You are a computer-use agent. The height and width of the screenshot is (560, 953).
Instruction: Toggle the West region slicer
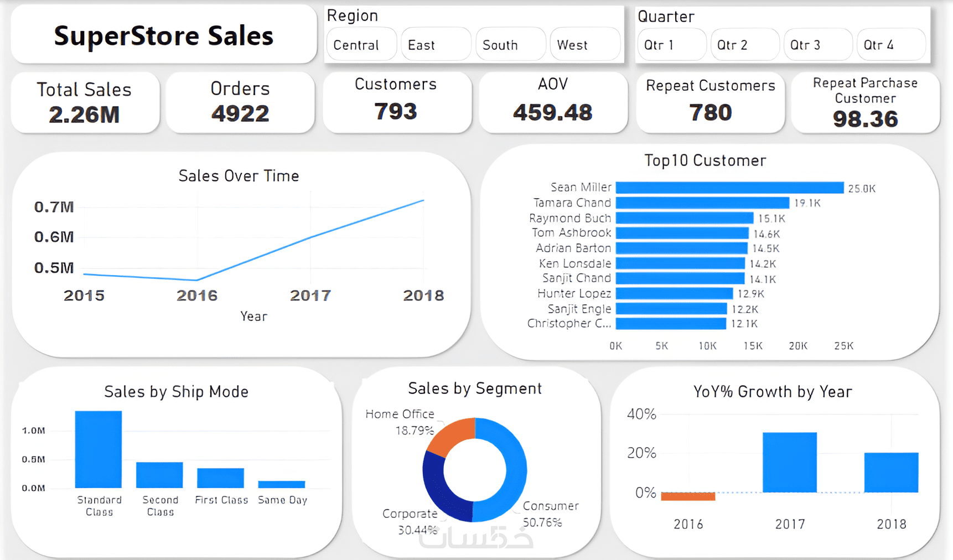point(585,44)
